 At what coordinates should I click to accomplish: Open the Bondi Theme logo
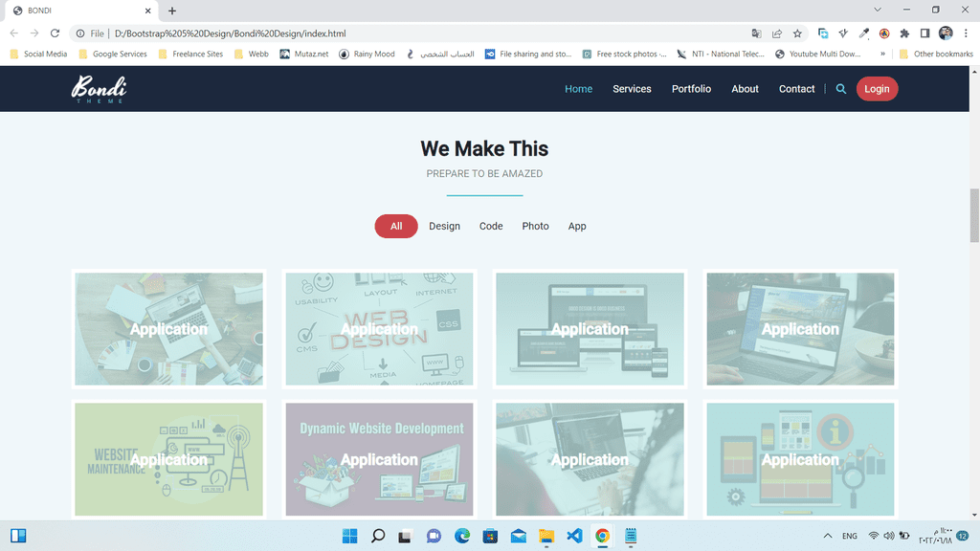99,89
